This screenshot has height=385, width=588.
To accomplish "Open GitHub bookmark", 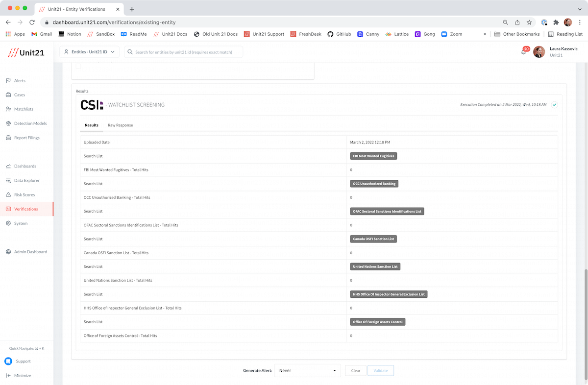I will [x=339, y=34].
